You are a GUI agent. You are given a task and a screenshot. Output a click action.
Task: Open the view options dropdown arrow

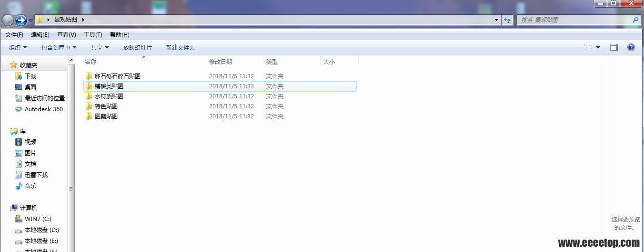click(x=598, y=47)
